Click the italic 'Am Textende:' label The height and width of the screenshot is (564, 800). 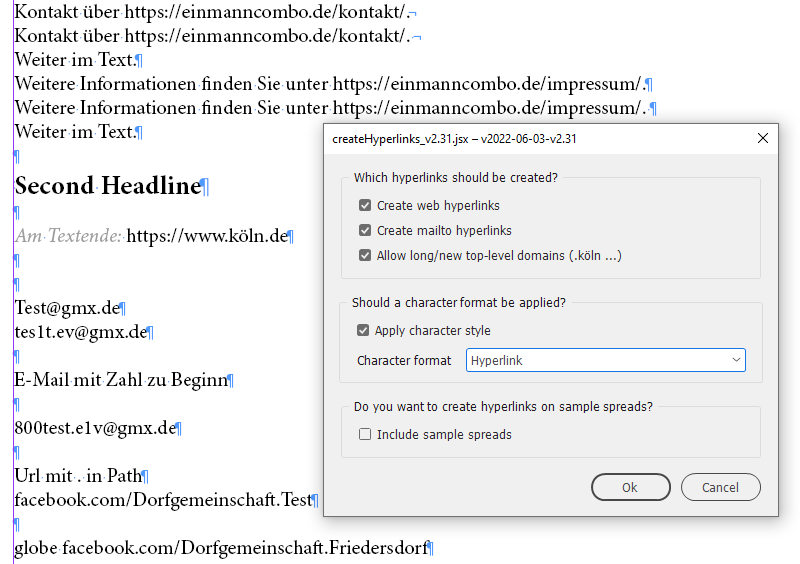pyautogui.click(x=68, y=237)
